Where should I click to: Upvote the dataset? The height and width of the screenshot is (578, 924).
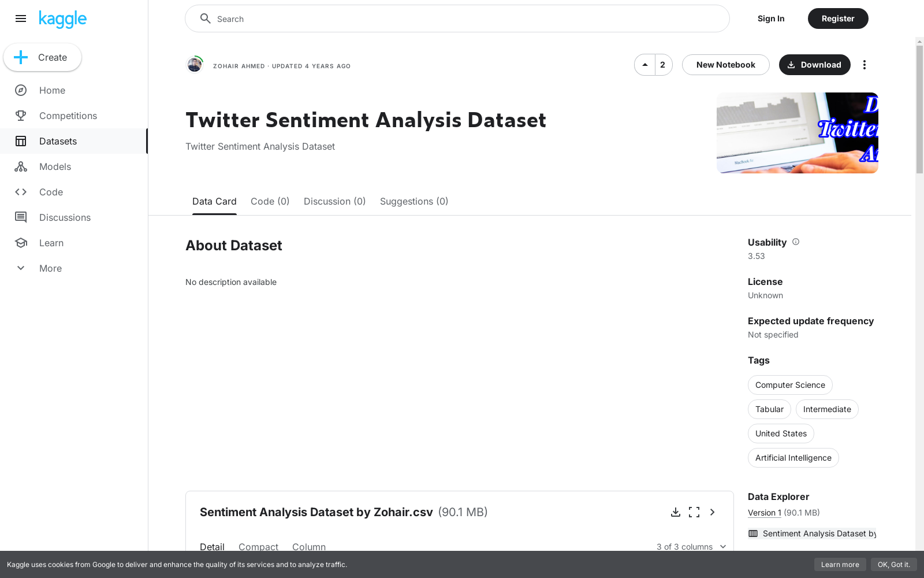(644, 65)
